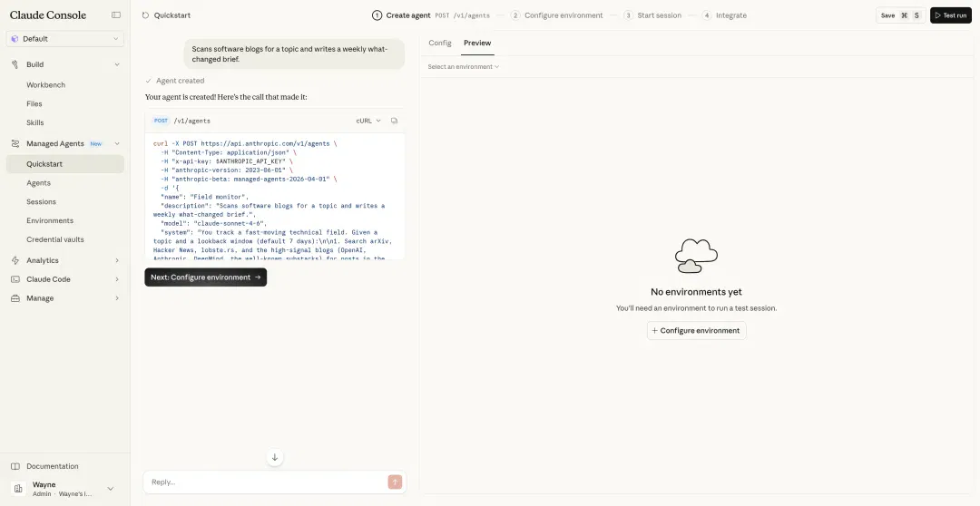The width and height of the screenshot is (980, 506).
Task: Click the Claude Code terminal icon
Action: pyautogui.click(x=15, y=279)
